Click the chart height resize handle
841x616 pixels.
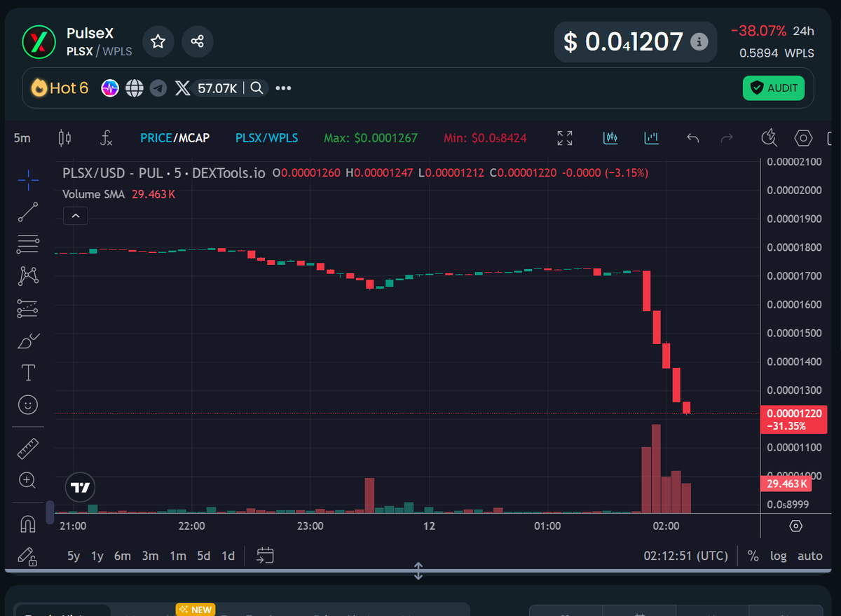(418, 570)
